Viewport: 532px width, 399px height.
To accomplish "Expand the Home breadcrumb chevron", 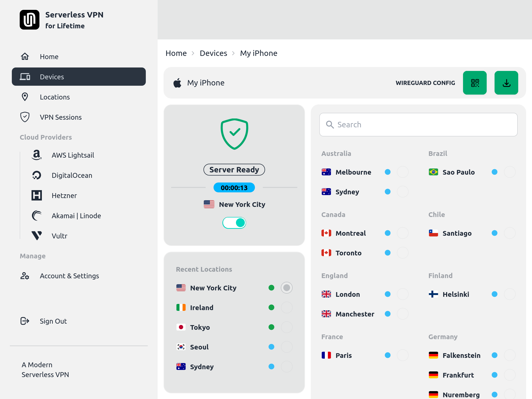I will 193,53.
